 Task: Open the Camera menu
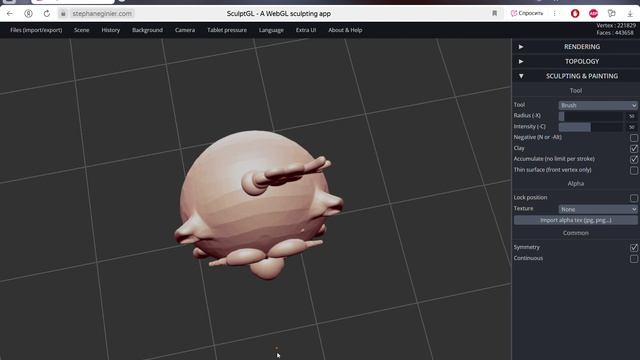coord(185,30)
